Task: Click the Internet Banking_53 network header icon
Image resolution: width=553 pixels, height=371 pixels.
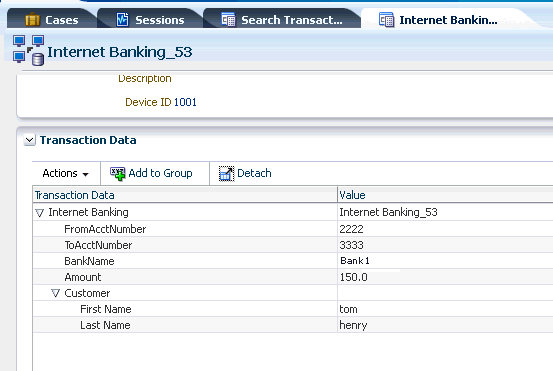Action: pos(29,50)
